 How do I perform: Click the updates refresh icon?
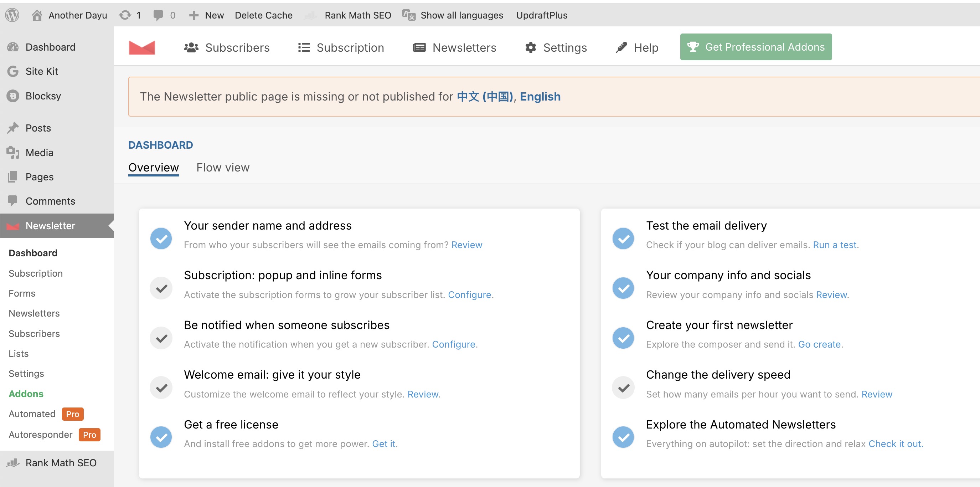[125, 15]
